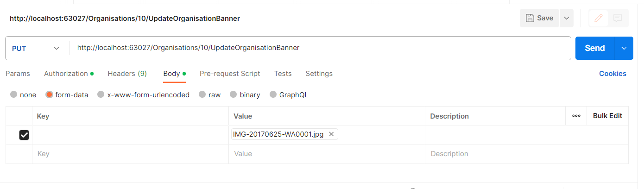The image size is (644, 189).
Task: Remove the IMG-20170625-WA0001.jpg file with X
Action: point(331,134)
